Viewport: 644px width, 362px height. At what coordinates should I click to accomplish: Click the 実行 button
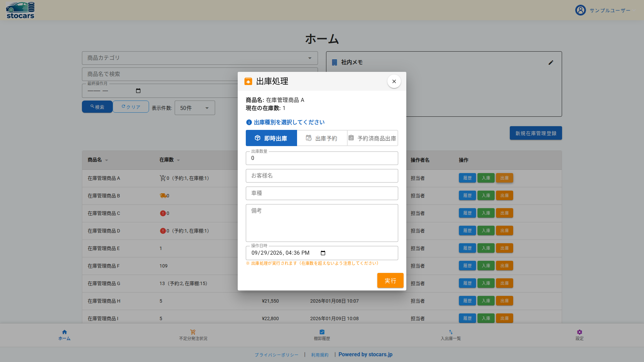coord(390,280)
